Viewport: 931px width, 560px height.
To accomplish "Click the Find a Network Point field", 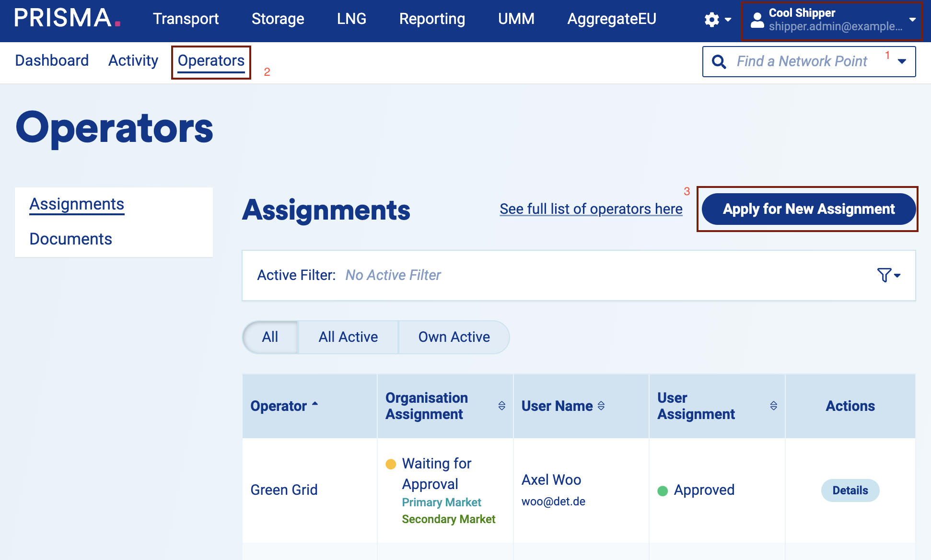I will [x=802, y=61].
